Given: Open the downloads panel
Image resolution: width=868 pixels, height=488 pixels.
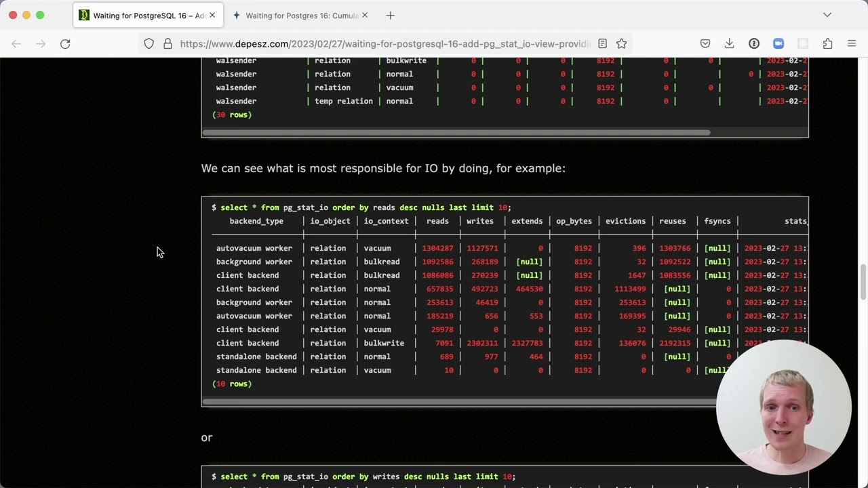Looking at the screenshot, I should click(x=730, y=43).
